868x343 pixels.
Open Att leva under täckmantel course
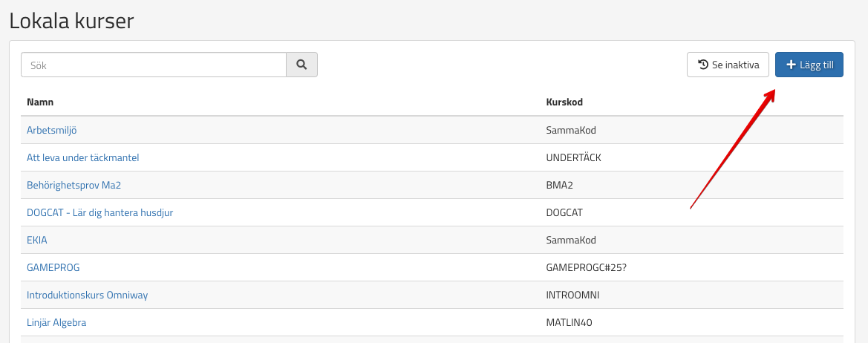click(83, 157)
